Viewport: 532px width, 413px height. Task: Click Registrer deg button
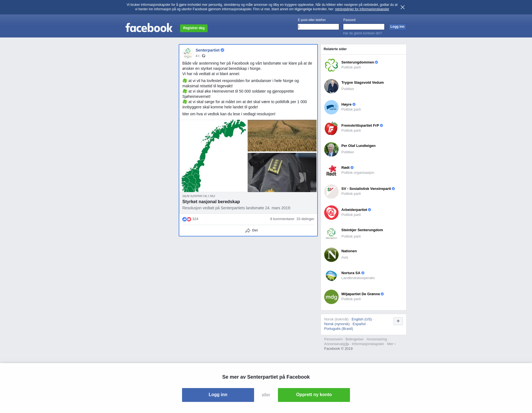(194, 28)
